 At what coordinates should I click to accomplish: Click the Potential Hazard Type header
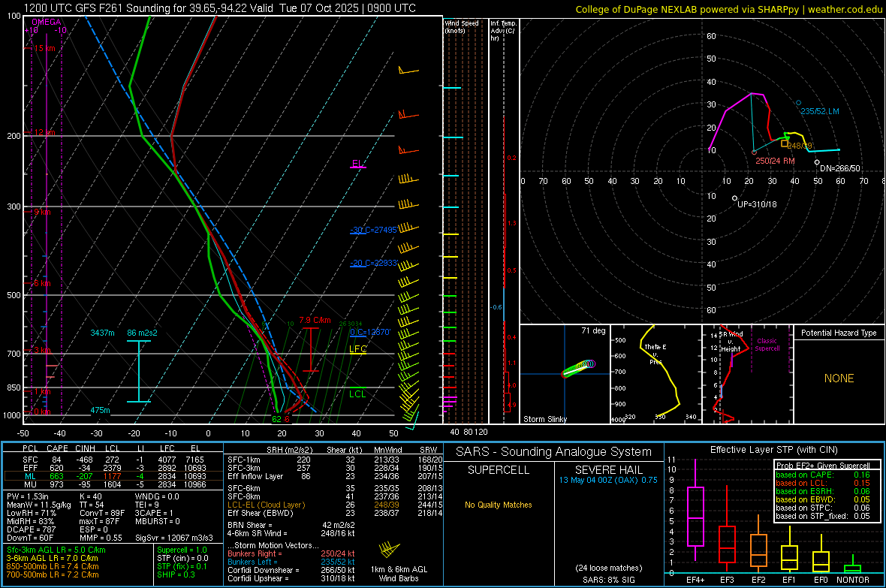(x=839, y=333)
